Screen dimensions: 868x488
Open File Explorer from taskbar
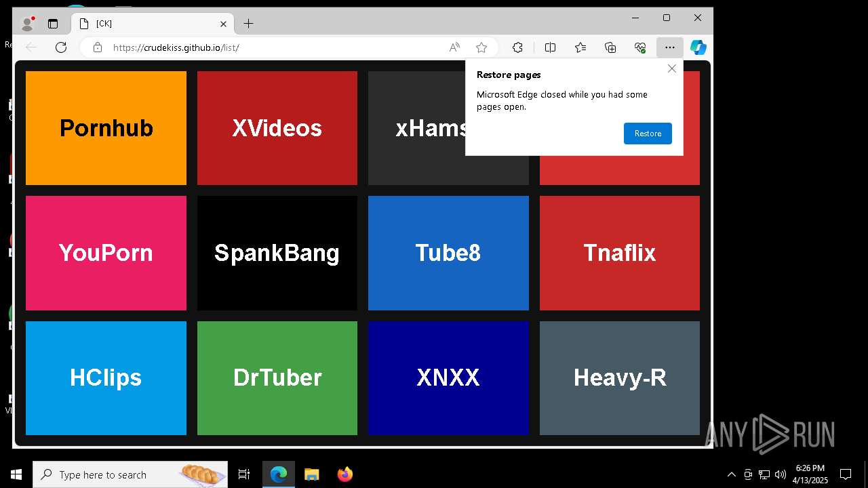click(312, 474)
